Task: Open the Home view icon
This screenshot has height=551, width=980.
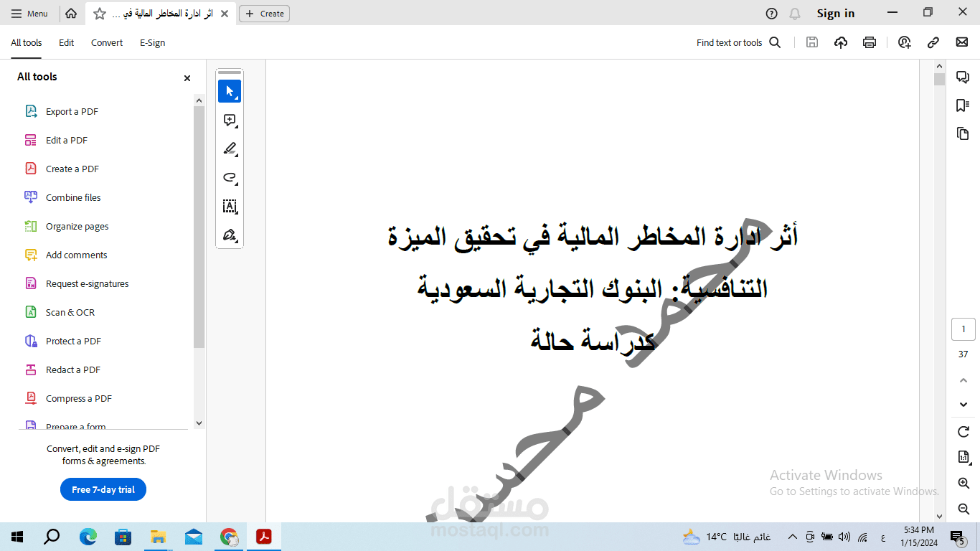Action: pyautogui.click(x=71, y=13)
